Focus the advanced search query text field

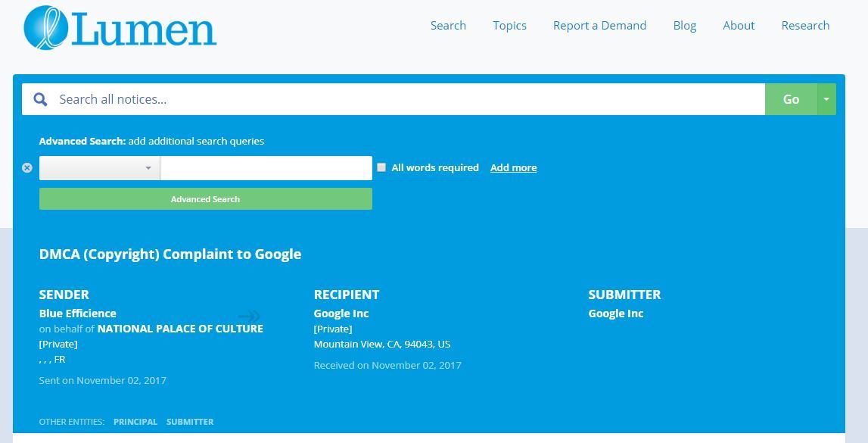point(266,168)
